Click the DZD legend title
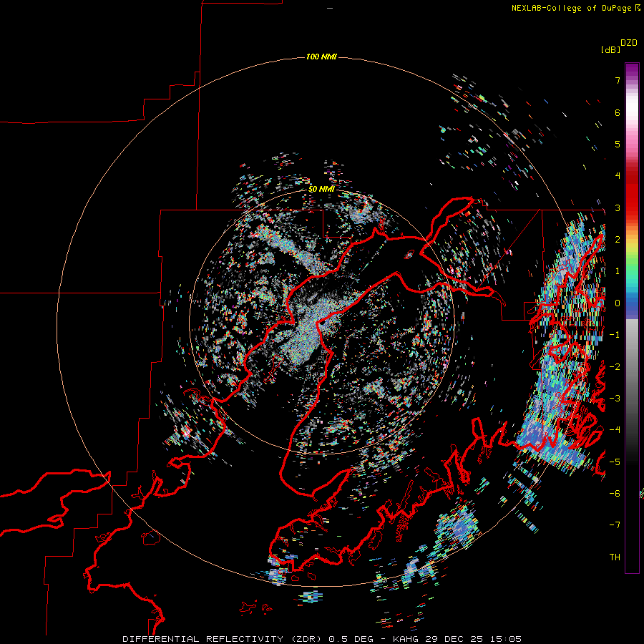Viewport: 644px width, 644px height. tap(629, 43)
